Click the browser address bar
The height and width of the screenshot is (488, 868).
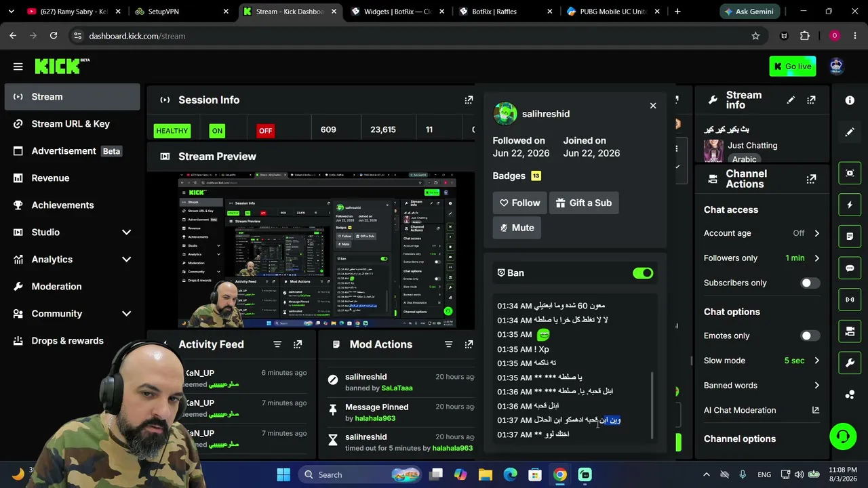pyautogui.click(x=414, y=36)
